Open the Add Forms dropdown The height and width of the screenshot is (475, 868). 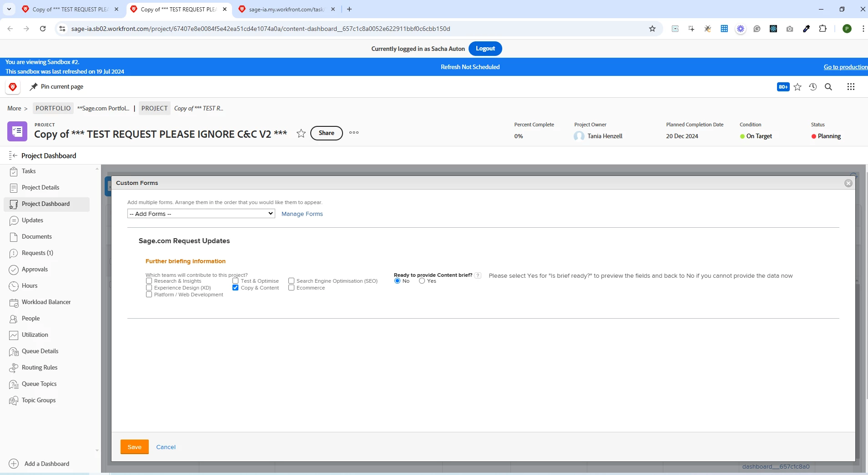201,214
